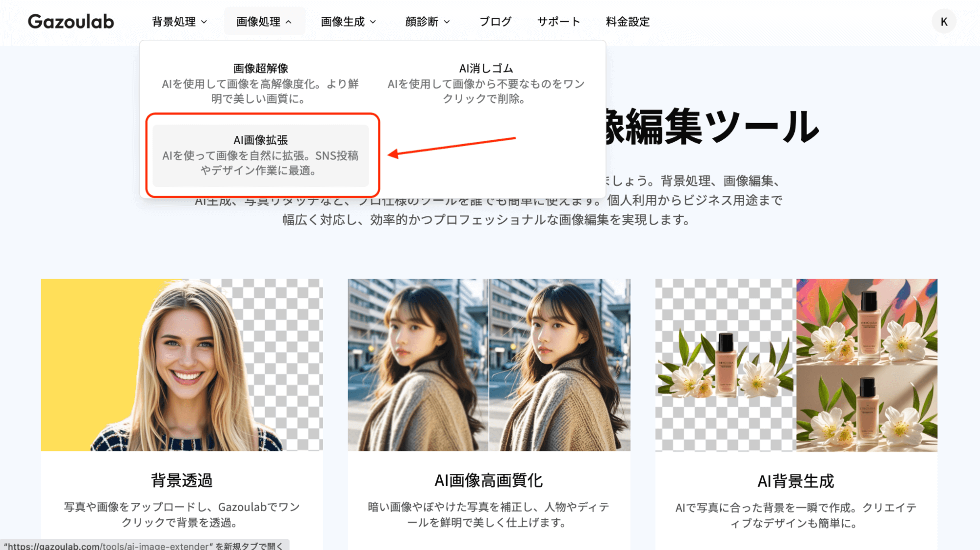
Task: Go to the ブログ page
Action: point(495,22)
